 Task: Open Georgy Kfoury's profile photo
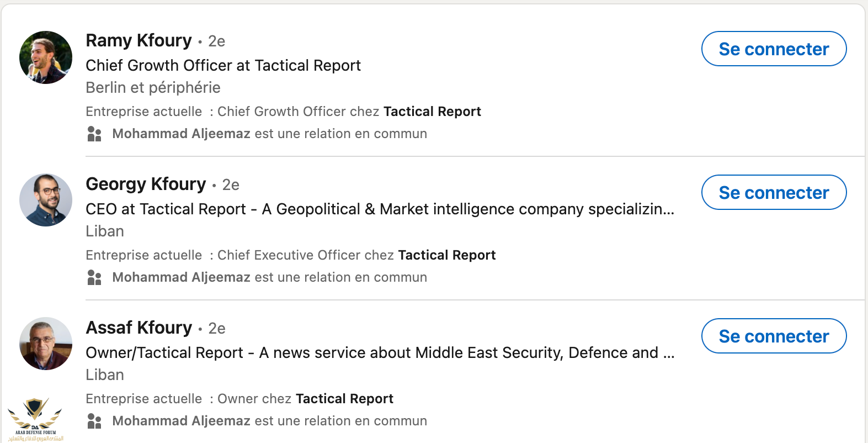[46, 200]
